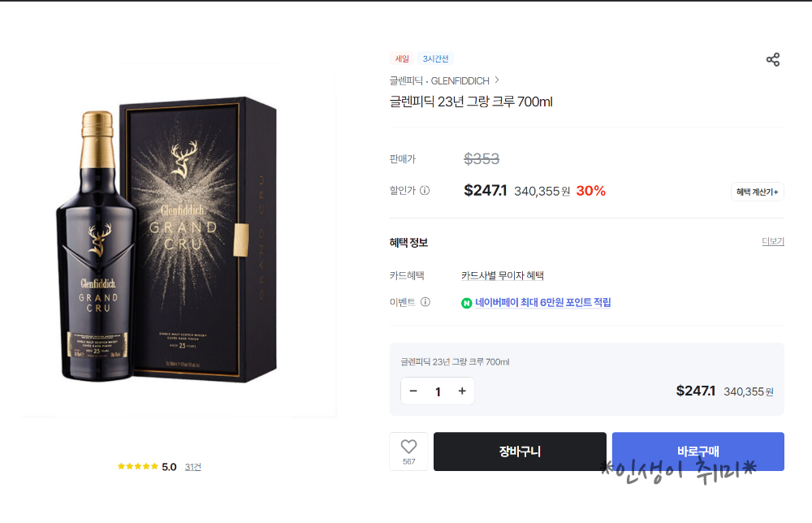View the 31건 reviews link
The image size is (812, 523).
(x=192, y=467)
